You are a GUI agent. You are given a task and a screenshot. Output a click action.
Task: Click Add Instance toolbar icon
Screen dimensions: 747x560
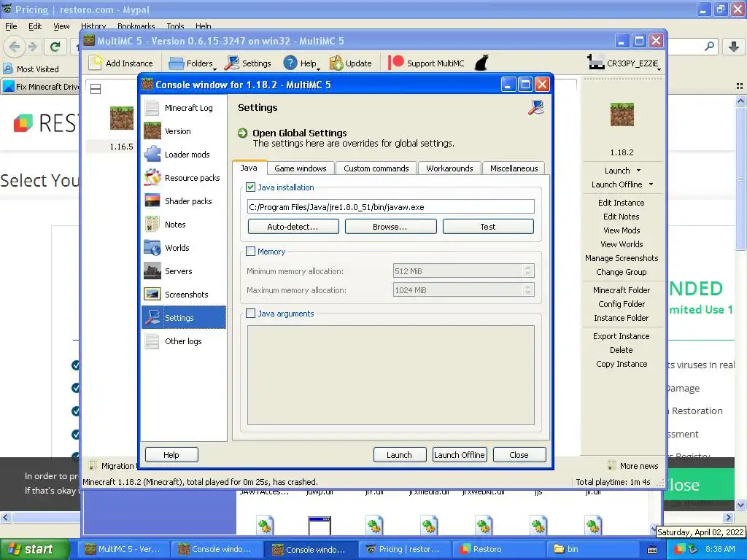click(97, 63)
